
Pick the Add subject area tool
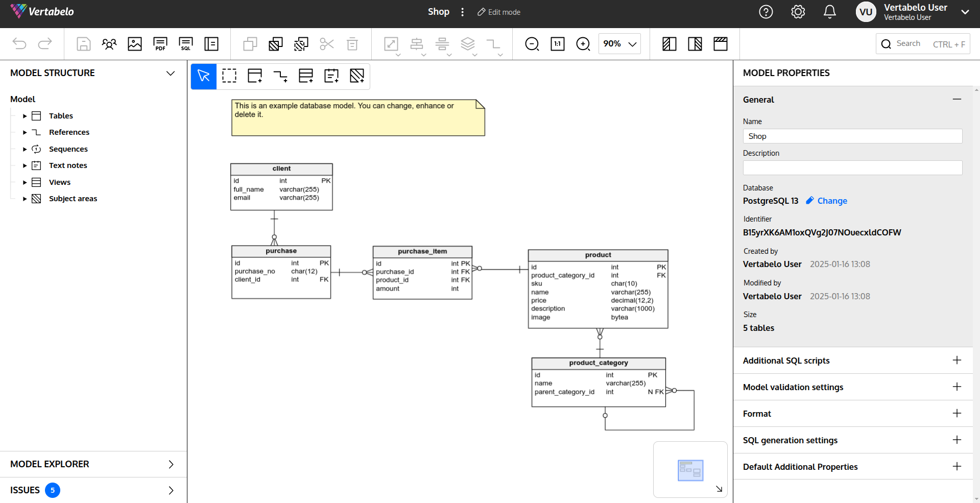click(357, 76)
